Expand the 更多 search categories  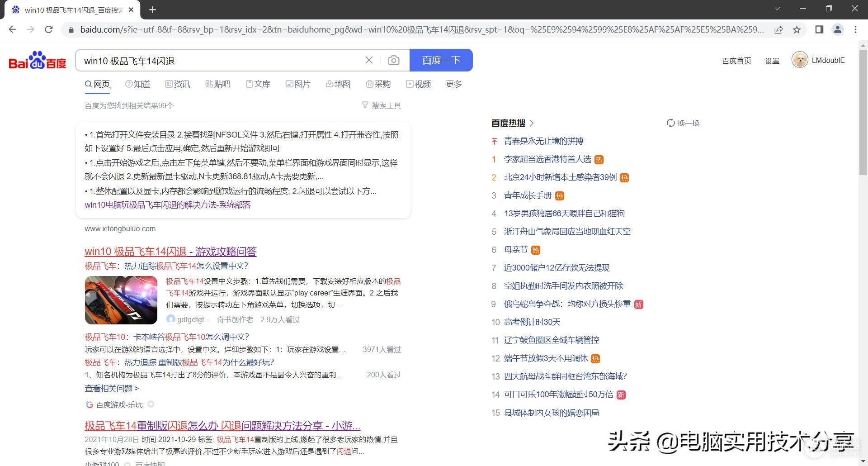point(453,84)
